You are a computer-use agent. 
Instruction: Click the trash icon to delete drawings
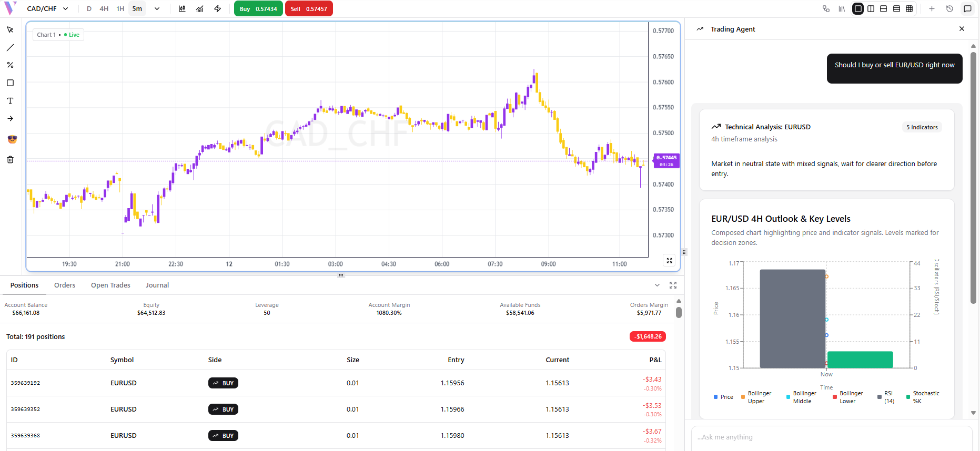10,160
